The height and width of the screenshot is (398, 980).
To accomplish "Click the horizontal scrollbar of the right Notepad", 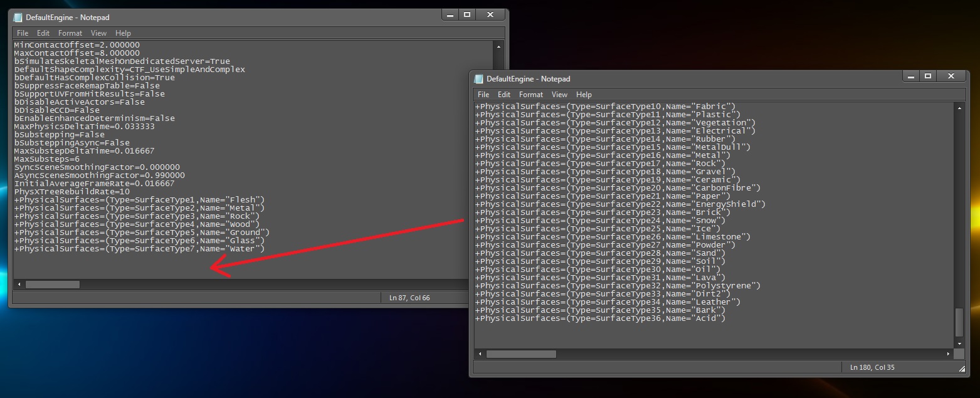I will 520,354.
